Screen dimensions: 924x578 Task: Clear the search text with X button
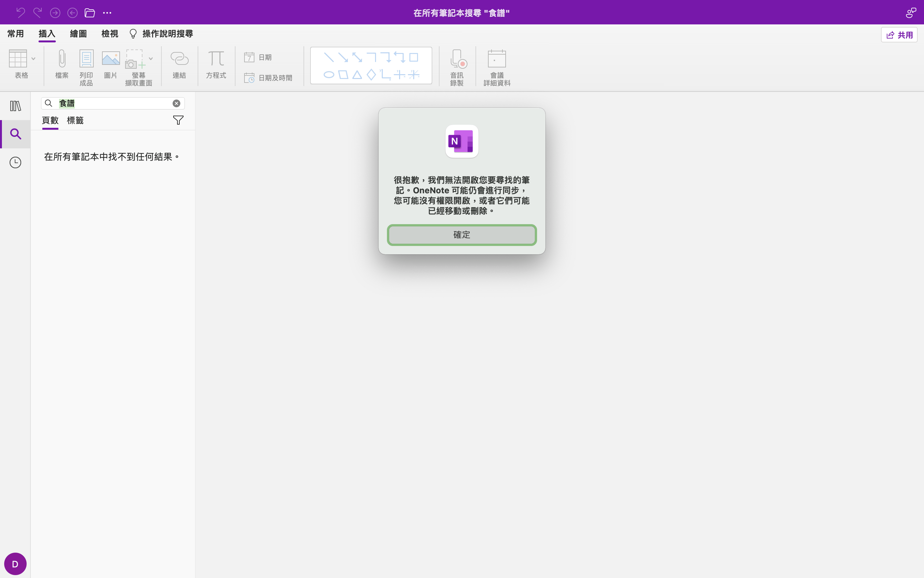(x=176, y=103)
